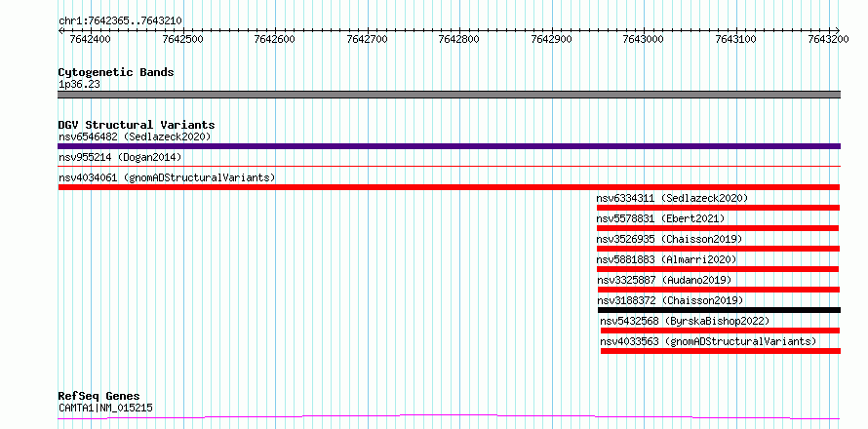Viewport: 868px width, 429px height.
Task: Click the red nsv3325887 variant bar
Action: [x=719, y=290]
